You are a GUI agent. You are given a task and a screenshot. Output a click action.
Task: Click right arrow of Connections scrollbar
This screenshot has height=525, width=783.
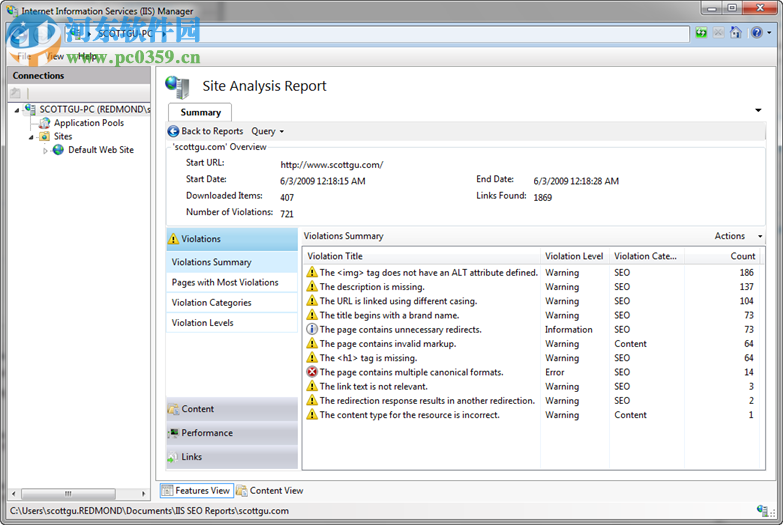(x=143, y=494)
